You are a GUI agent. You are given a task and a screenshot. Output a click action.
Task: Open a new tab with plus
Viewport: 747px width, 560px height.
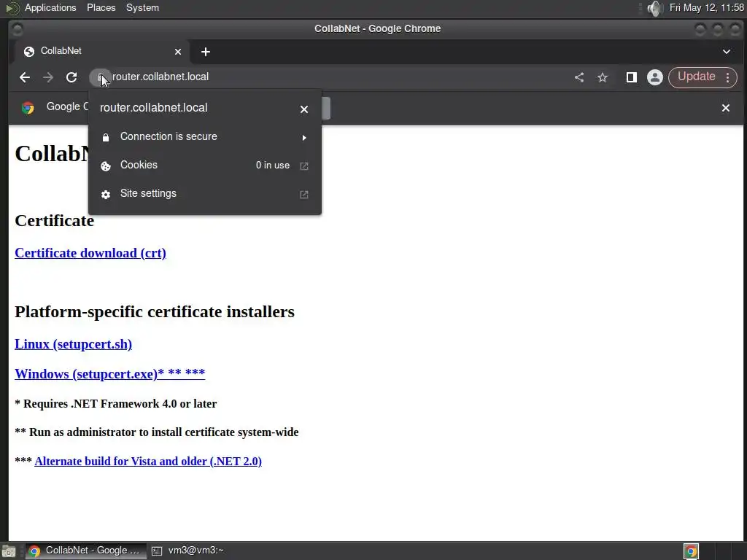pyautogui.click(x=205, y=52)
